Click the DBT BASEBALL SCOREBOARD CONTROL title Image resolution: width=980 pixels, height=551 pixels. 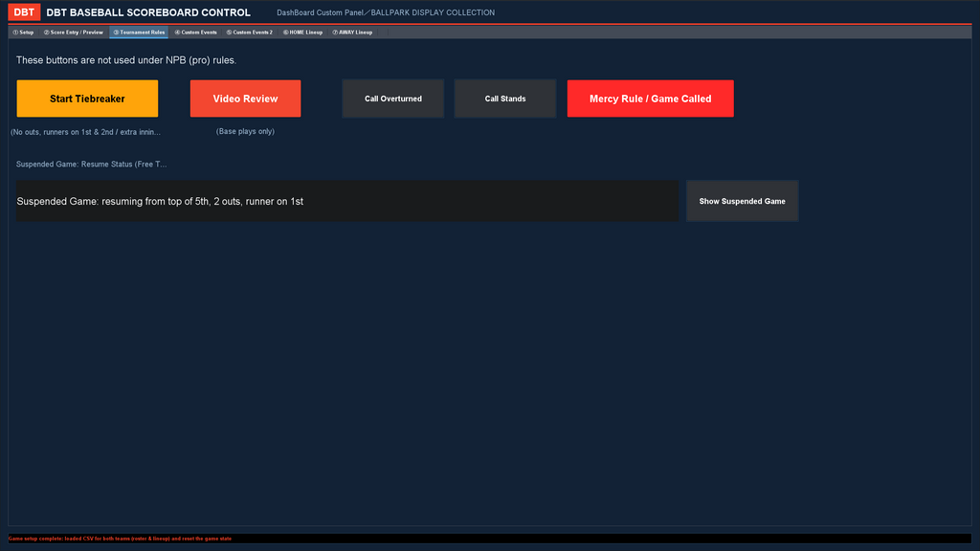click(148, 12)
